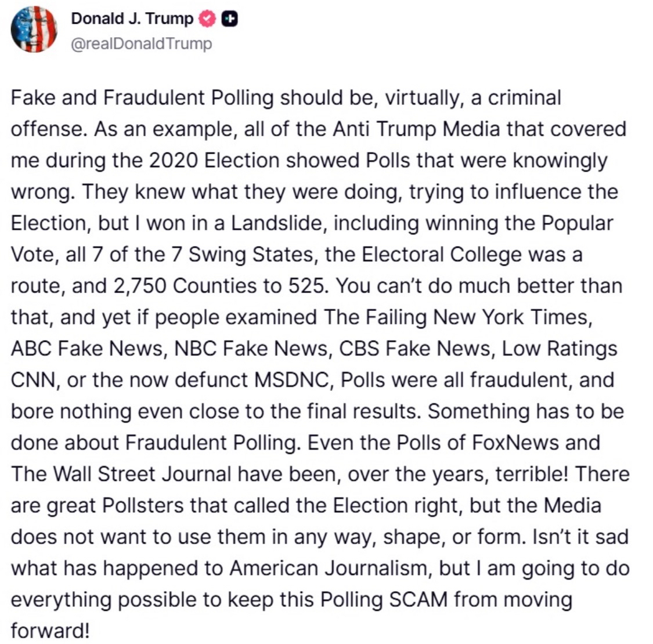Click the phrase "ABC Fake News"
Viewport: 653px width, 644px height.
coord(86,348)
